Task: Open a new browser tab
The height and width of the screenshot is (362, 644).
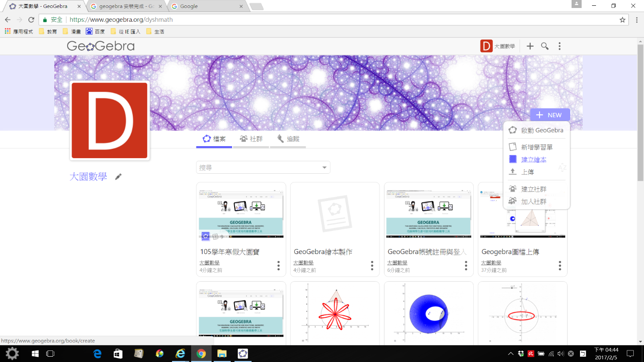Action: coord(256,6)
